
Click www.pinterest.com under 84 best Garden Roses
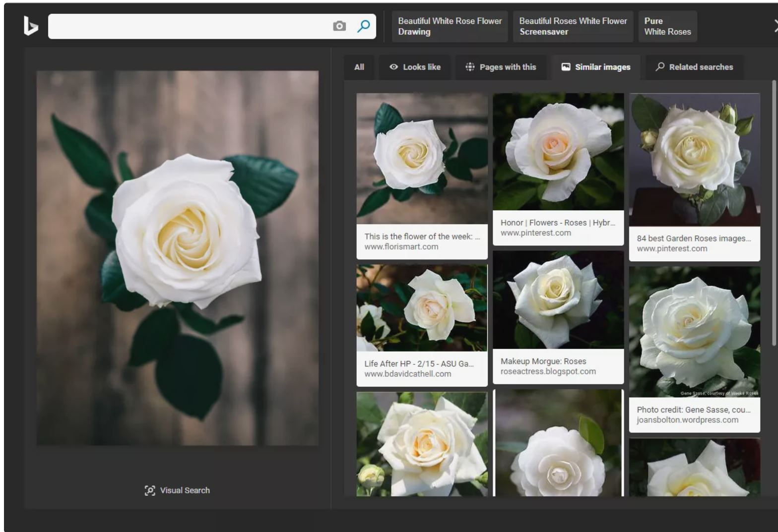click(x=672, y=249)
